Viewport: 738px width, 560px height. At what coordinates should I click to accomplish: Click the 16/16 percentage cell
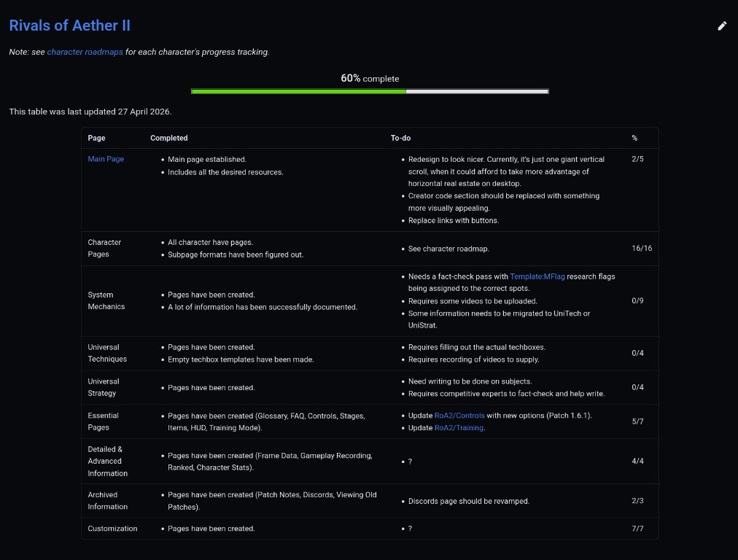(x=642, y=248)
